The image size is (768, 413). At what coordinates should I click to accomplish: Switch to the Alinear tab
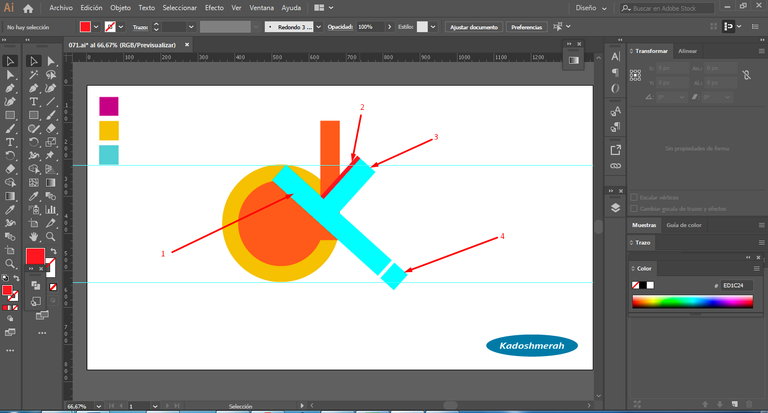(687, 51)
